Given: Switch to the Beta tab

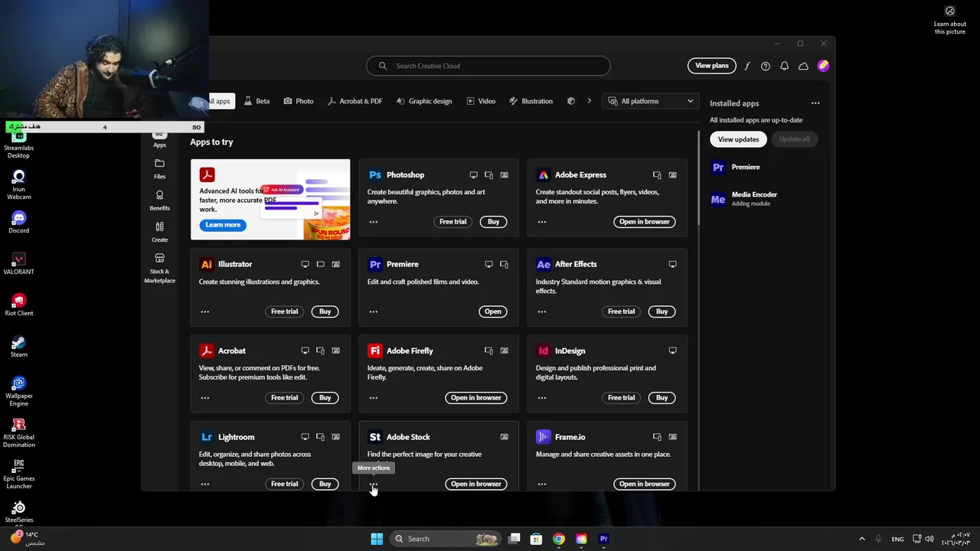Looking at the screenshot, I should point(256,101).
